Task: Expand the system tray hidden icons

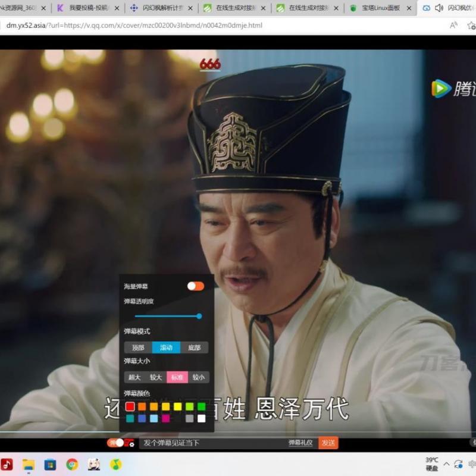Action: 446,464
